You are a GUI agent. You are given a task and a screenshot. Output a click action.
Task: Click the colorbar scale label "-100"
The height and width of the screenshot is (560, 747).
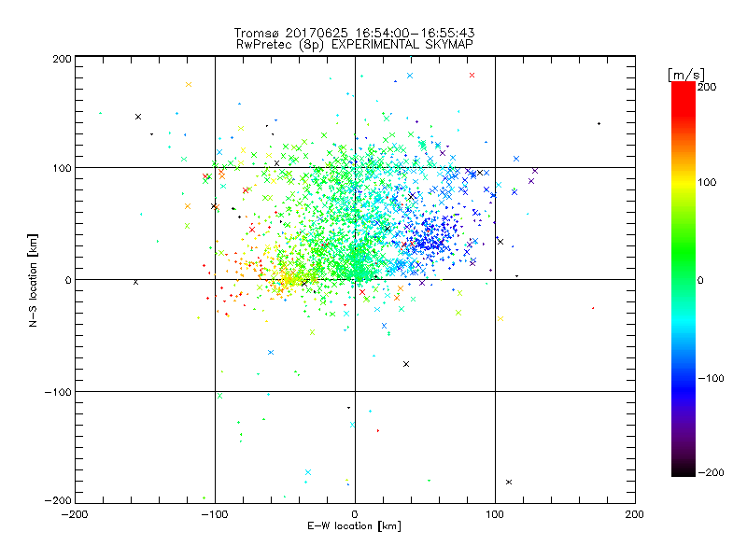click(711, 378)
